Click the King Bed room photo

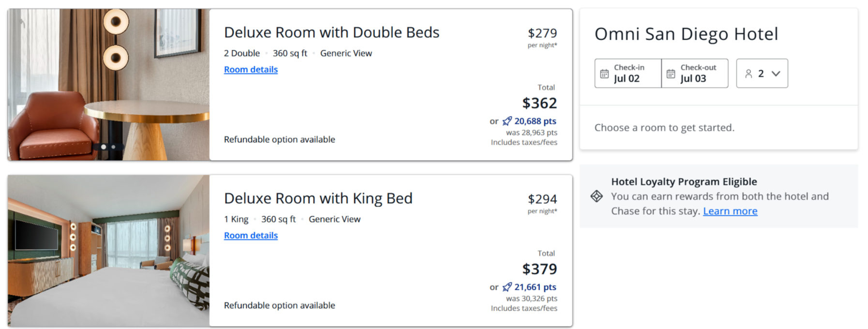pyautogui.click(x=108, y=251)
